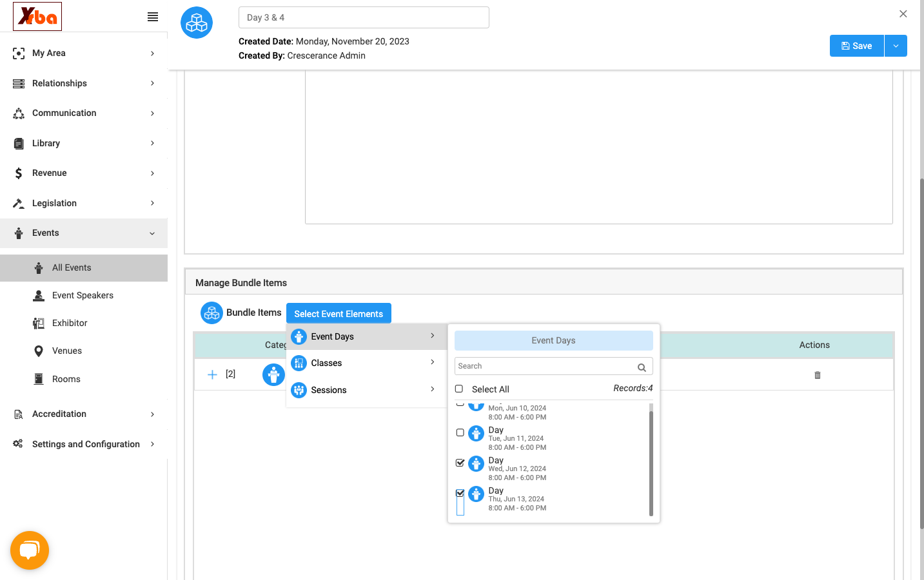
Task: Click the Library book icon
Action: point(19,143)
